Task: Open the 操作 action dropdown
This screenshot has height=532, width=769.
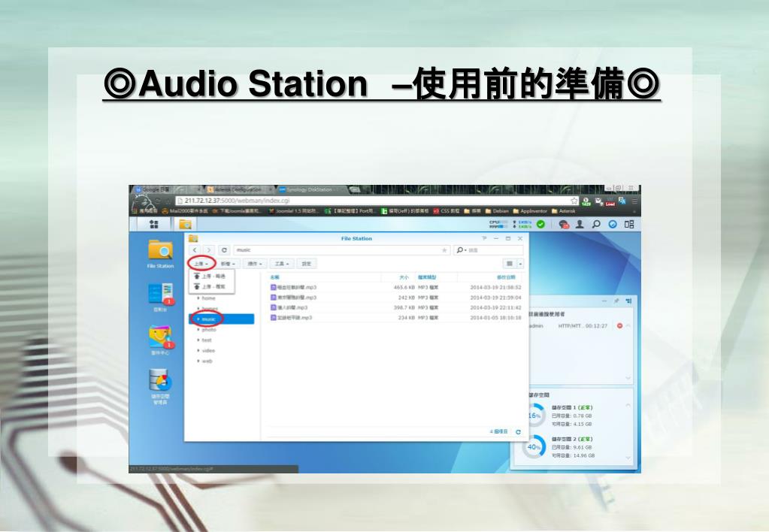Action: pyautogui.click(x=254, y=264)
